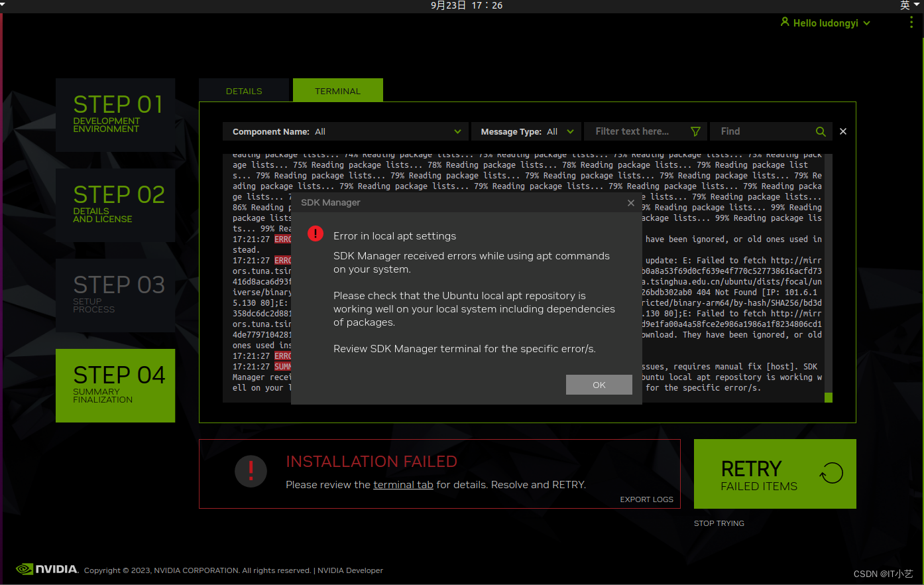This screenshot has width=924, height=585.
Task: Go to STEP 01 Development Environment
Action: click(115, 115)
